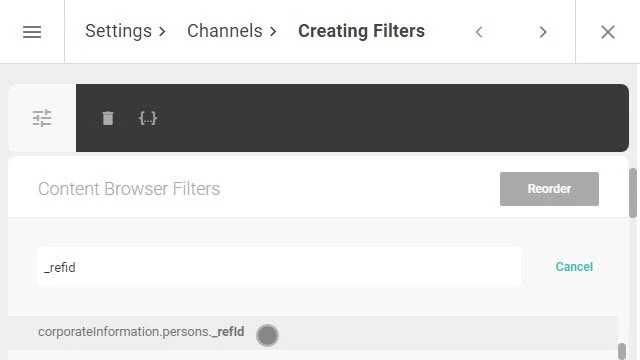Select corporateInformation.persons._refId result
Screen dimensions: 640x360
313,333
